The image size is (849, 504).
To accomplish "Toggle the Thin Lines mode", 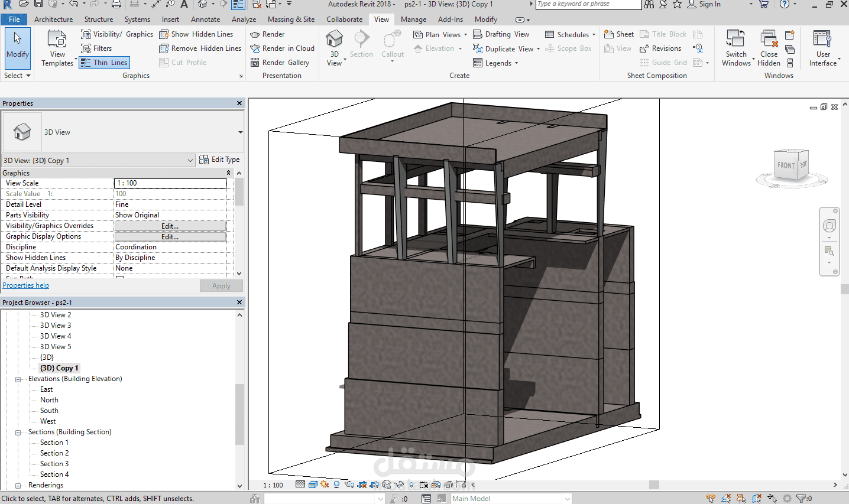I will point(103,63).
